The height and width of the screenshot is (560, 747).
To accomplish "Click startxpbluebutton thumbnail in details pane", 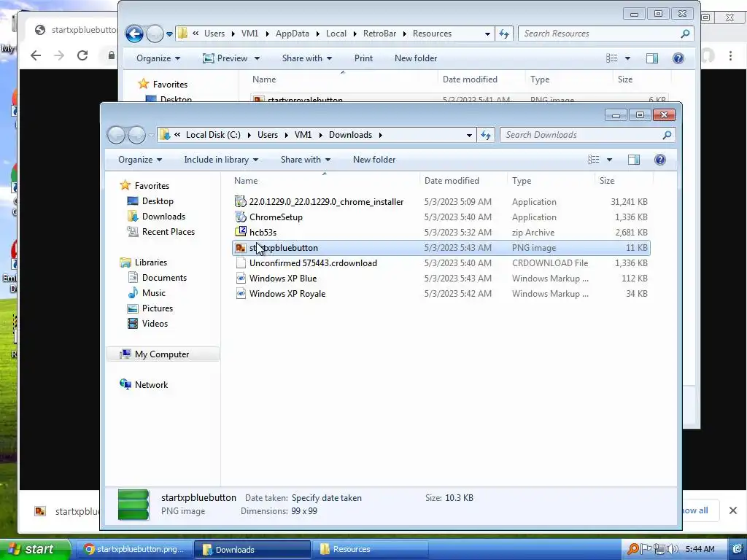I will click(133, 505).
